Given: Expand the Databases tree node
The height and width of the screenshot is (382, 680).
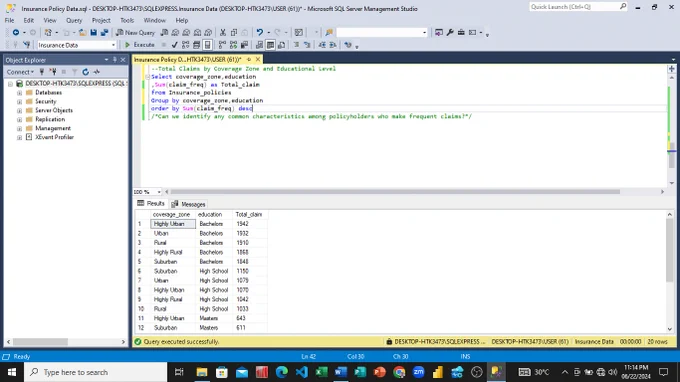Looking at the screenshot, I should [x=20, y=93].
